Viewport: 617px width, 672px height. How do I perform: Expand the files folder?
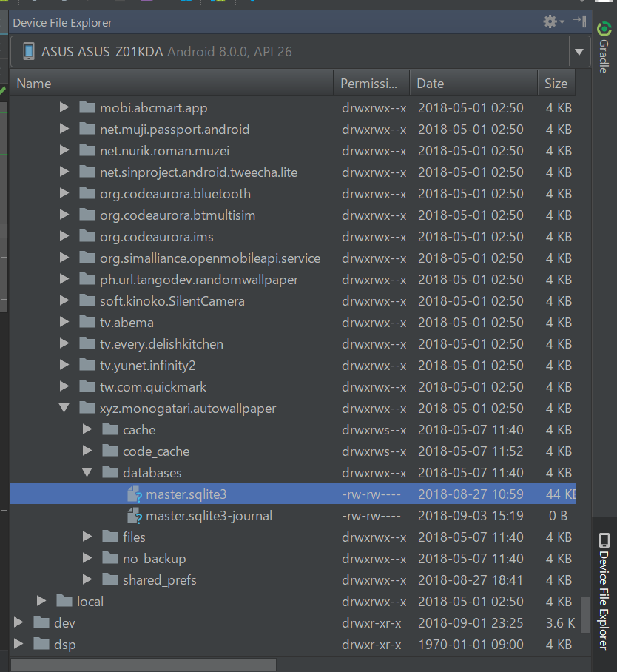(x=87, y=537)
